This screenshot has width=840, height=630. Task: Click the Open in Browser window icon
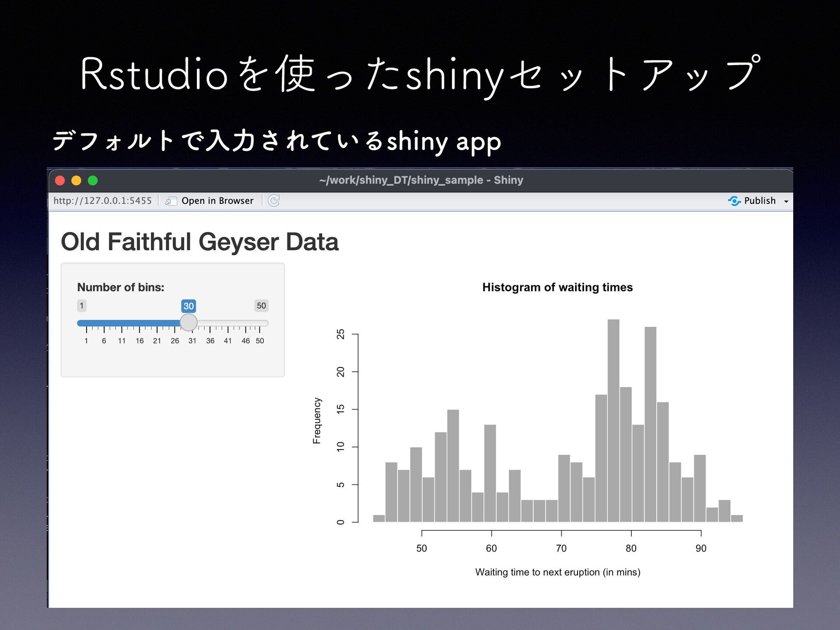tap(171, 201)
